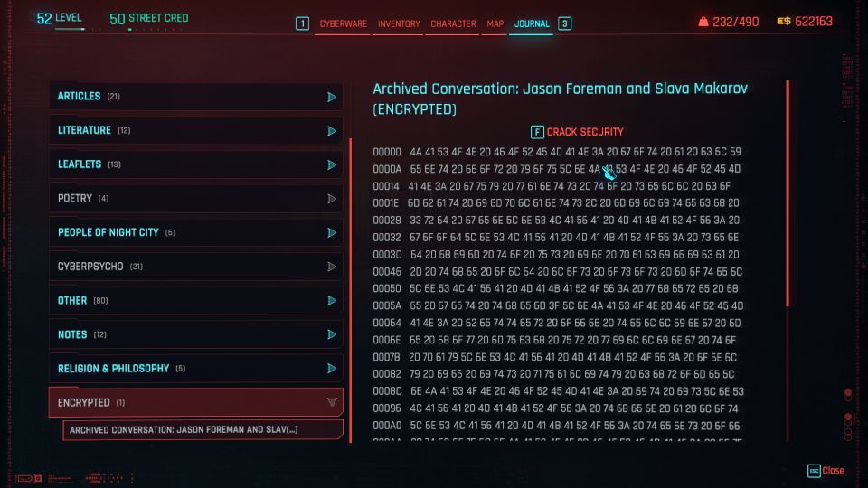868x488 pixels.
Task: Click hex offset 0006E
Action: (x=386, y=340)
